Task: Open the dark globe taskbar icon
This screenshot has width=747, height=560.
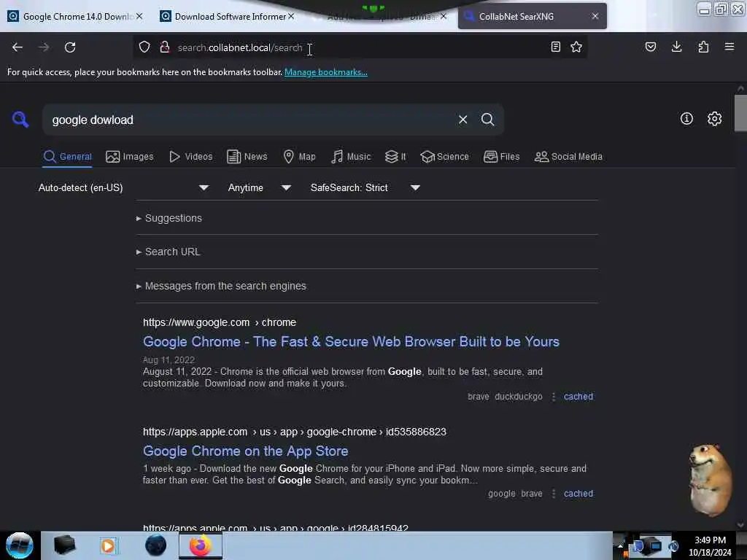Action: 156,545
